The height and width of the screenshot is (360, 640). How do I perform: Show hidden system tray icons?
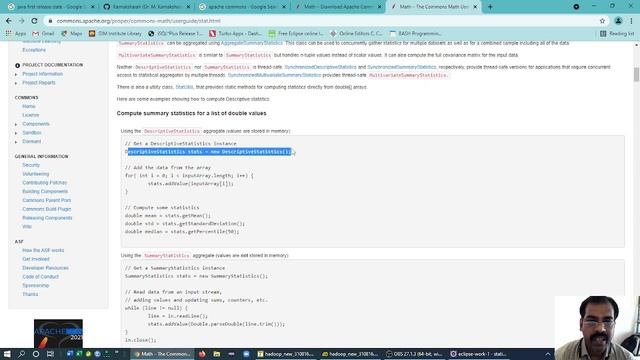[x=548, y=354]
